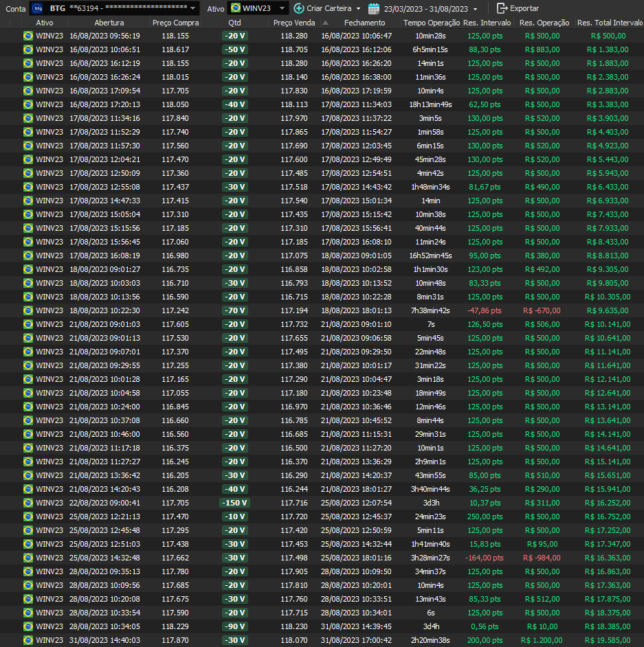The height and width of the screenshot is (647, 644).
Task: Click the calendar icon beside date range
Action: pyautogui.click(x=374, y=8)
